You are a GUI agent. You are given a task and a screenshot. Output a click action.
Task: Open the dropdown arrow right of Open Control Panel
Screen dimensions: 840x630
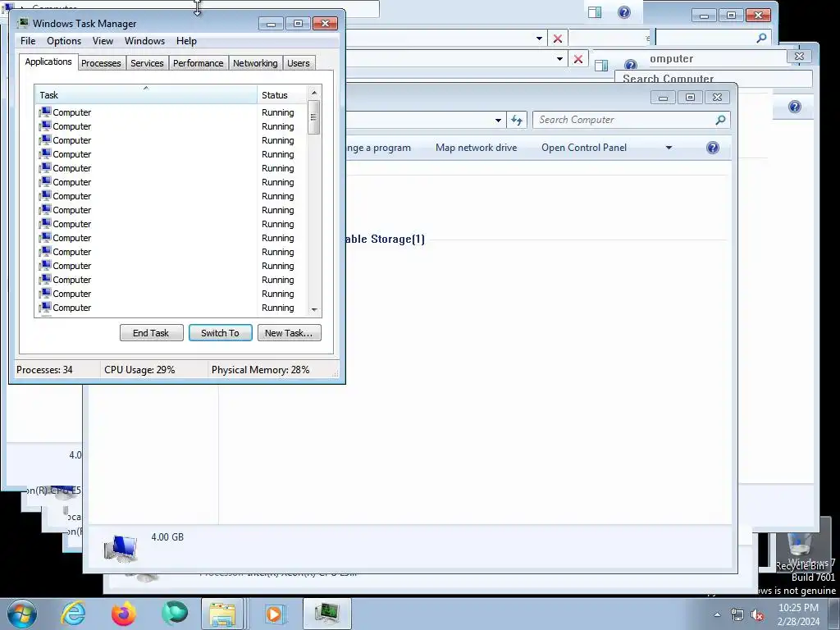click(669, 148)
